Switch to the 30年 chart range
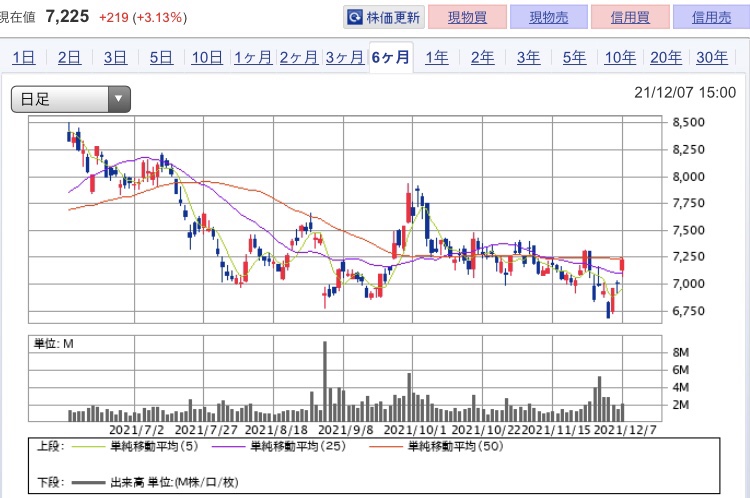 [712, 58]
